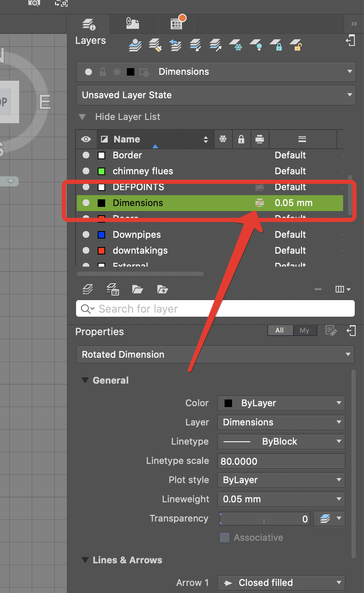Image resolution: width=364 pixels, height=593 pixels.
Task: Click the new property filter folder icon
Action: 162,289
